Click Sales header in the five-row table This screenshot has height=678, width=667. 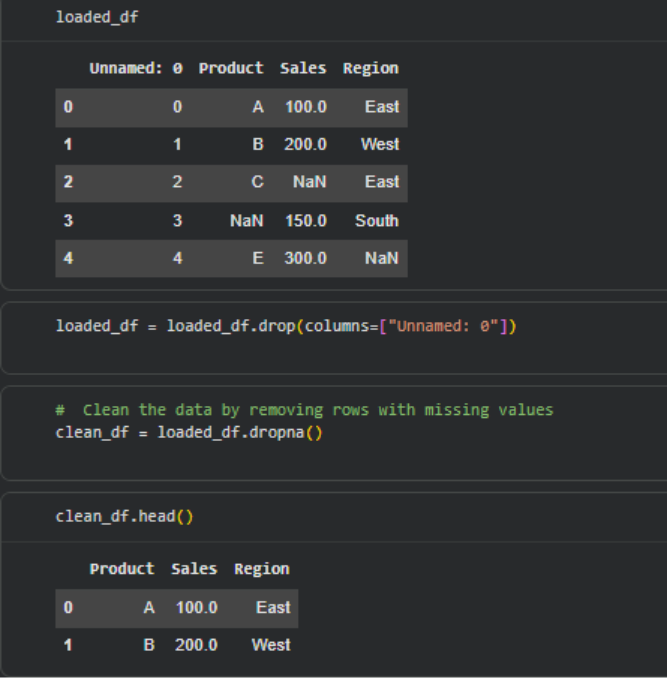click(x=303, y=68)
